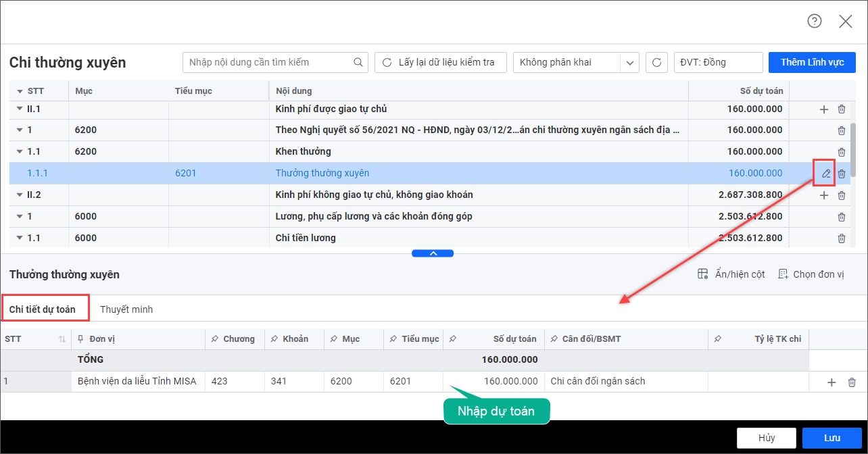Click plus icon on Kinh phí không giao tự chủ row
Screen dimensions: 868x454
(x=823, y=195)
